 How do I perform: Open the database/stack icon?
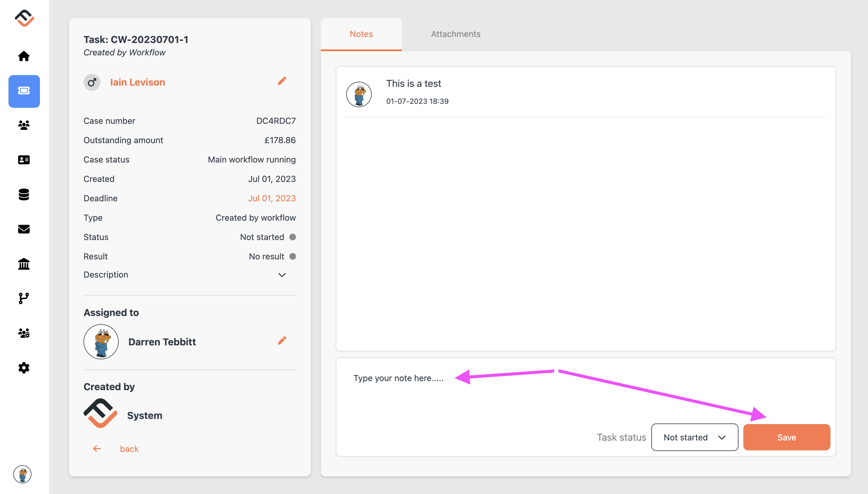[x=24, y=194]
